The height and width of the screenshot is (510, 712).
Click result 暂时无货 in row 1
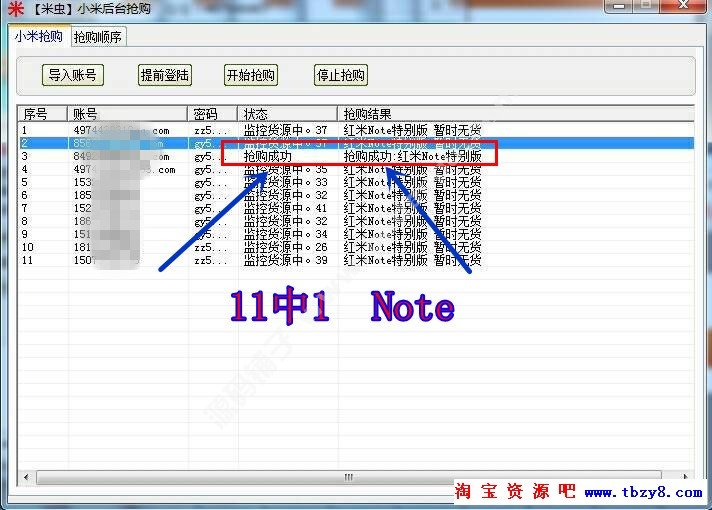point(458,130)
